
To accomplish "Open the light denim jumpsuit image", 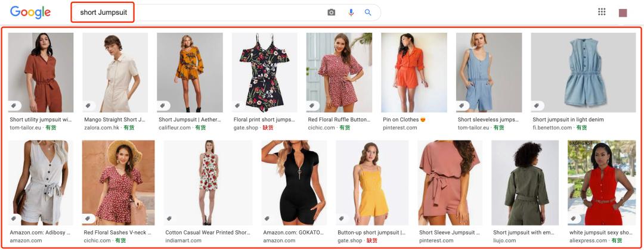I will [x=583, y=73].
